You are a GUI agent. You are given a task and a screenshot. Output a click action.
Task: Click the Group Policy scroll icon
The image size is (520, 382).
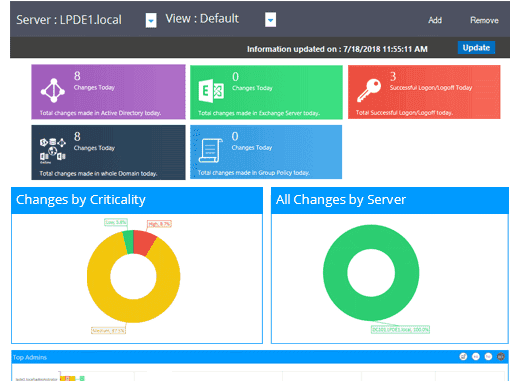[x=210, y=150]
